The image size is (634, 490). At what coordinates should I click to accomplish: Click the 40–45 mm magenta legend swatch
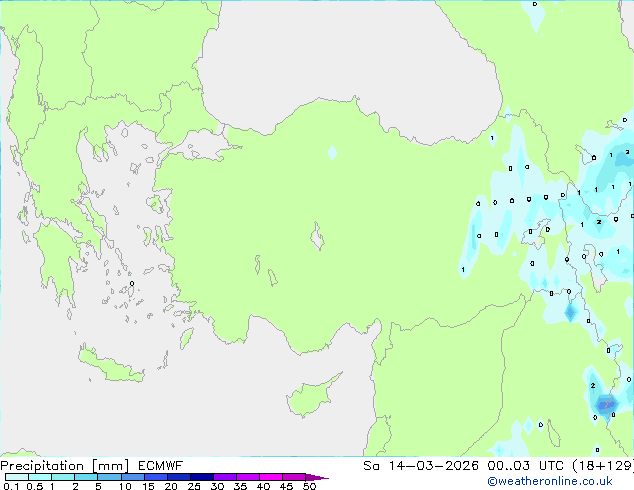[x=271, y=477]
